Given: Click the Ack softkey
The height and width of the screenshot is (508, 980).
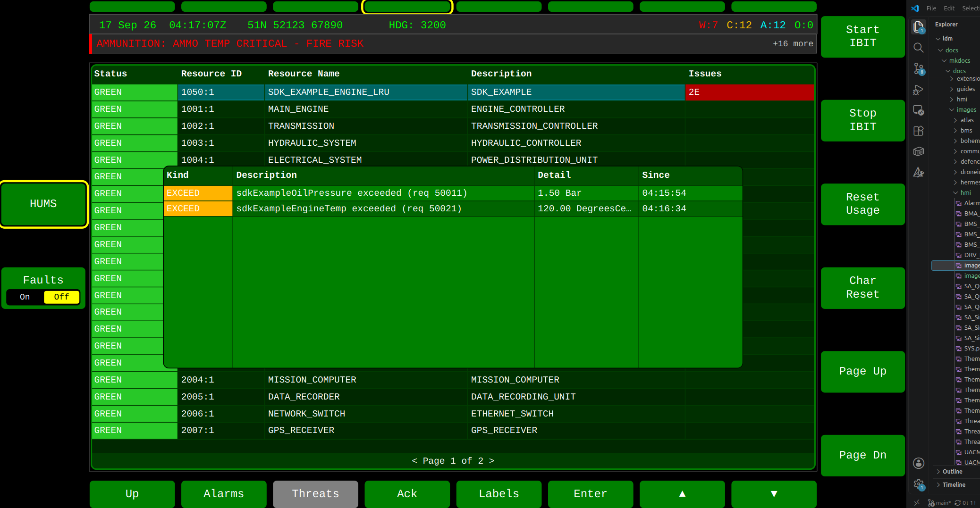Looking at the screenshot, I should pos(407,494).
